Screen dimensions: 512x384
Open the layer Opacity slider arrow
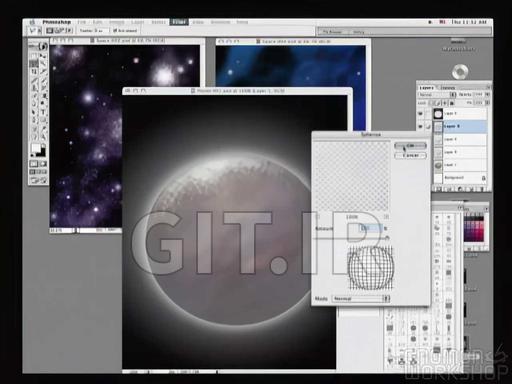pos(487,95)
